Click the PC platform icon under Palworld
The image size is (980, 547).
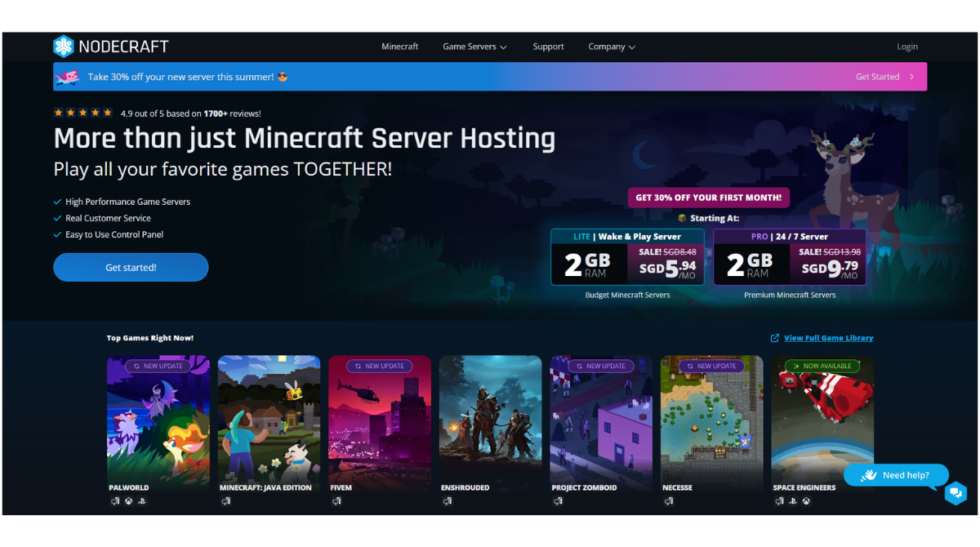point(115,501)
